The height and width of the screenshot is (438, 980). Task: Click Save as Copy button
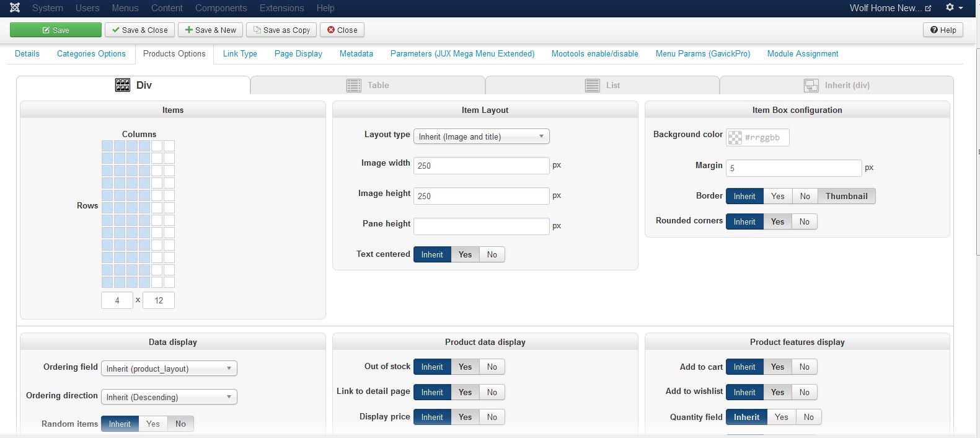[281, 30]
